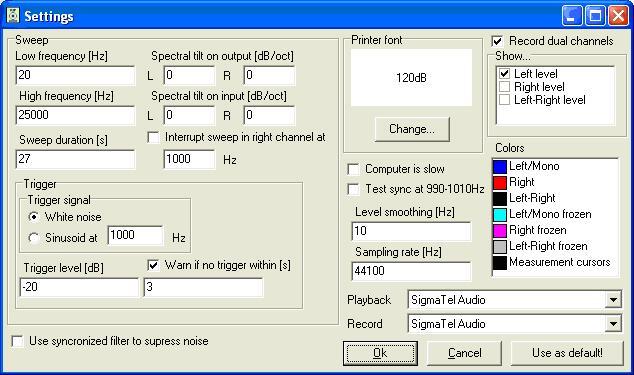Enable Record dual channels checkbox
Image resolution: width=634 pixels, height=375 pixels.
click(497, 41)
